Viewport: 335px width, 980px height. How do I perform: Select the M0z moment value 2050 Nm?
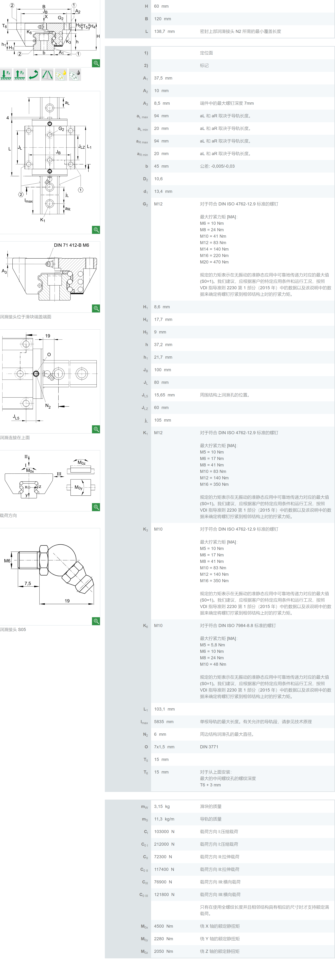tap(164, 951)
